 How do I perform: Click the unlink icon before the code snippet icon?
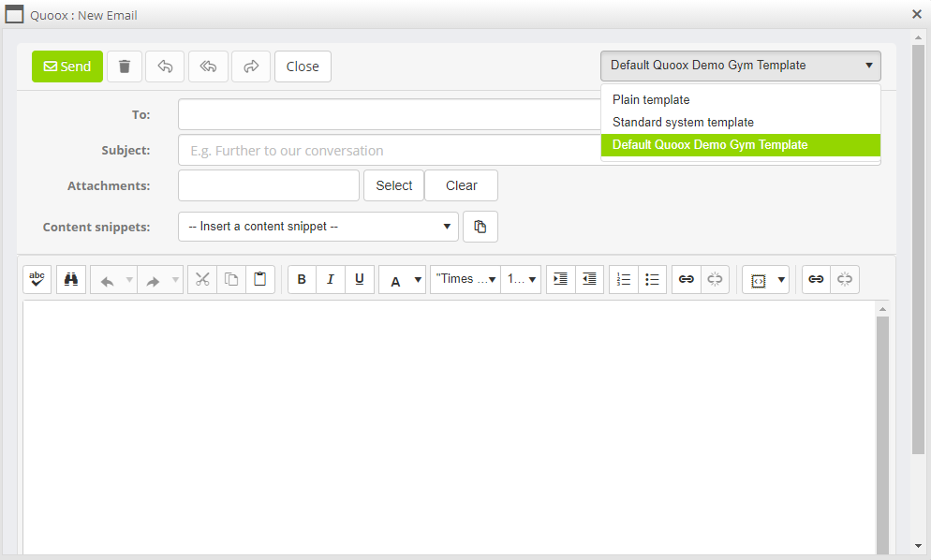pyautogui.click(x=715, y=279)
